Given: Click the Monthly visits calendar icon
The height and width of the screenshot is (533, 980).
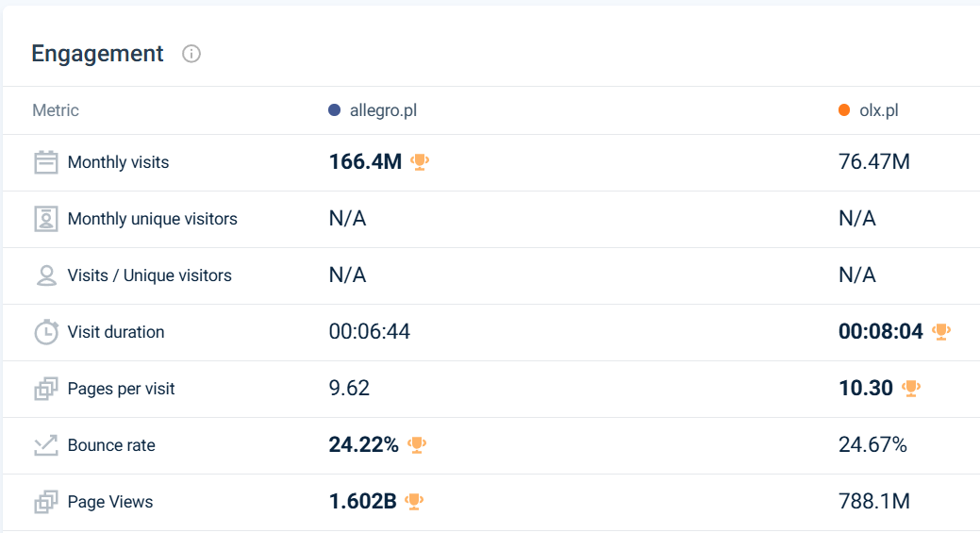Looking at the screenshot, I should coord(46,162).
